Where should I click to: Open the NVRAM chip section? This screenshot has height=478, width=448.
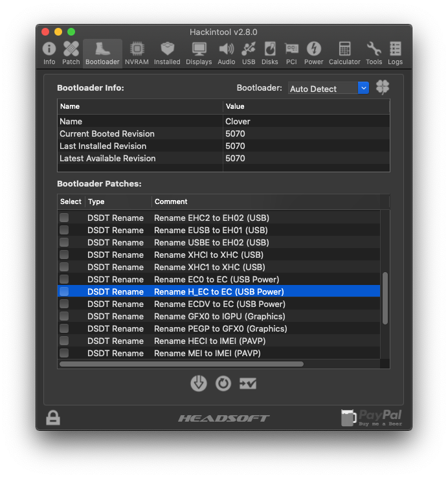(x=137, y=53)
